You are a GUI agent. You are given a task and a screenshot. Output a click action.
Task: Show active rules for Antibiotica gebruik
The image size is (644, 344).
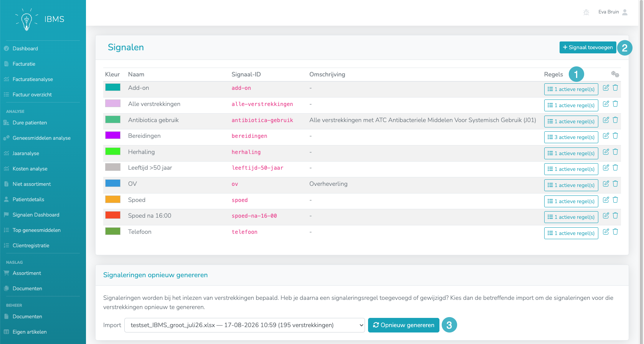(x=571, y=122)
